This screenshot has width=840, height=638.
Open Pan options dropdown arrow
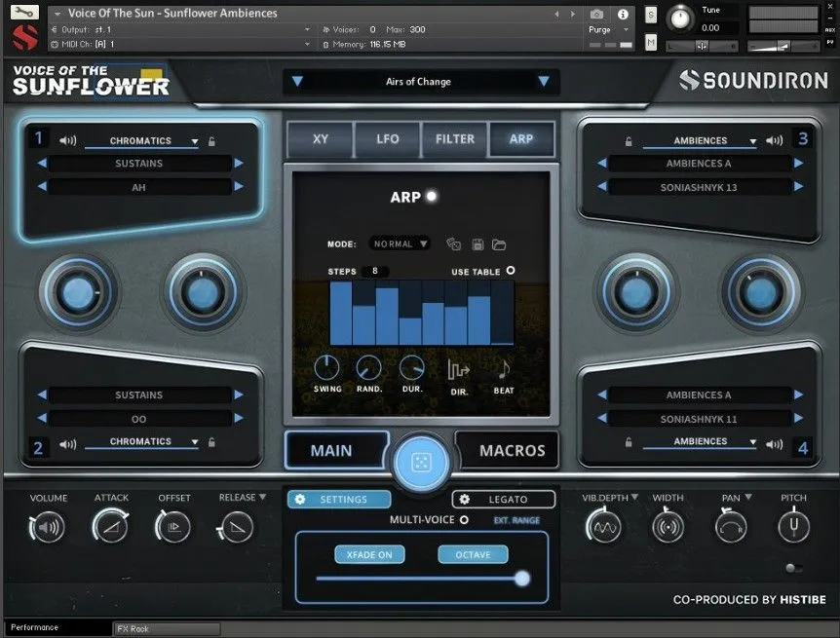click(748, 497)
